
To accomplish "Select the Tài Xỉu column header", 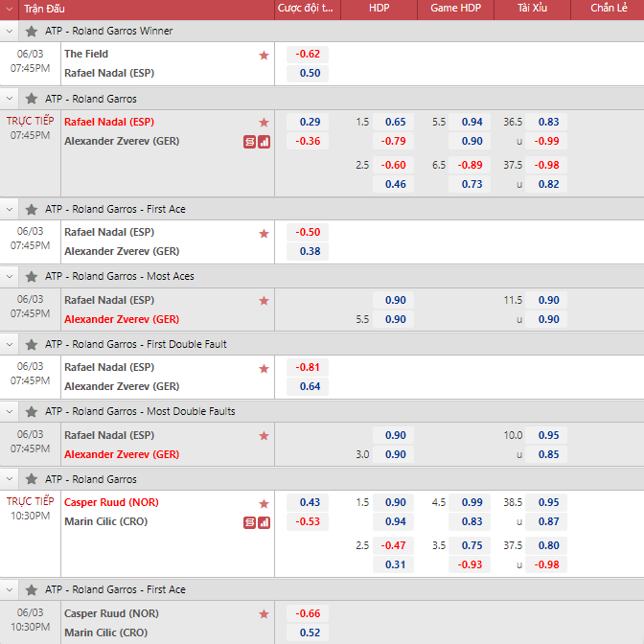I will (532, 9).
